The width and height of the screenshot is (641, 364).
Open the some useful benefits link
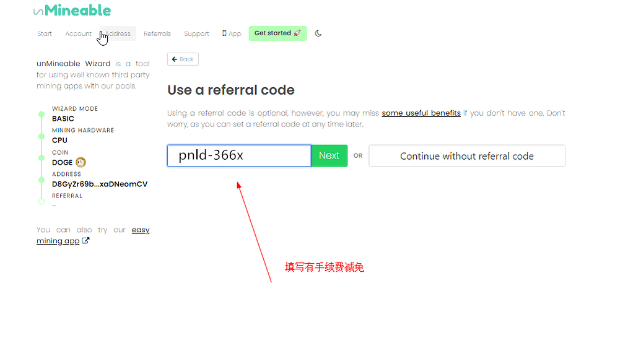[421, 113]
